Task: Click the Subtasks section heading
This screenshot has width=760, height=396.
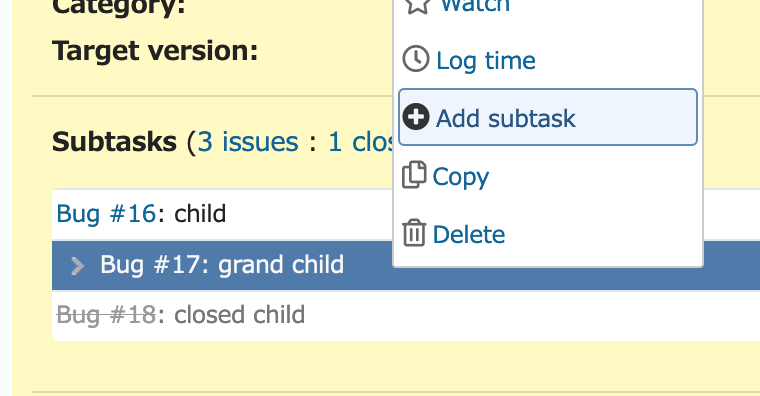Action: click(114, 142)
